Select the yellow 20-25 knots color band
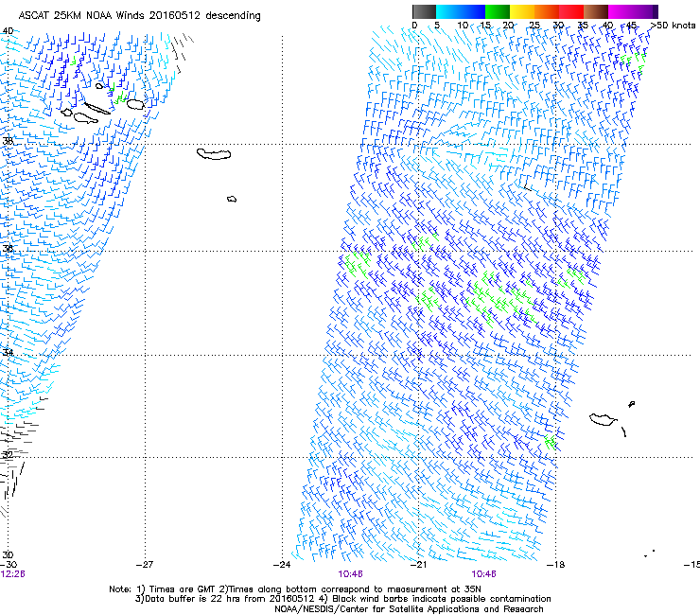 point(522,11)
